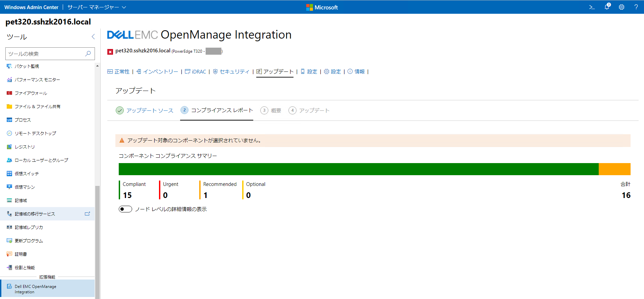Expand the サーバー マネージャー dropdown
Viewport: 644px width, 299px height.
point(97,7)
